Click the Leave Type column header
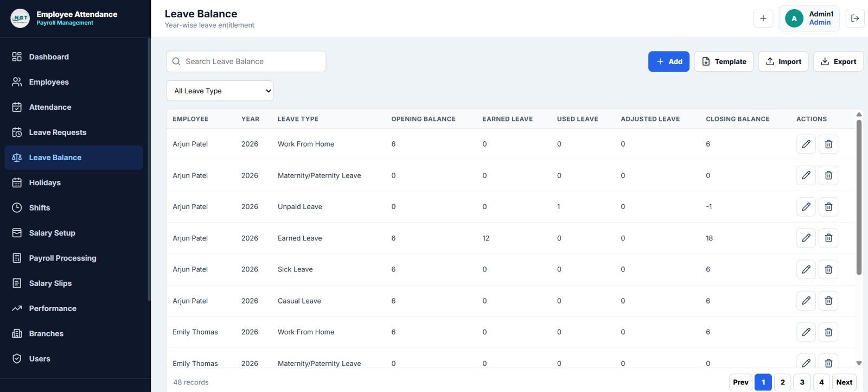The width and height of the screenshot is (868, 392). tap(298, 119)
